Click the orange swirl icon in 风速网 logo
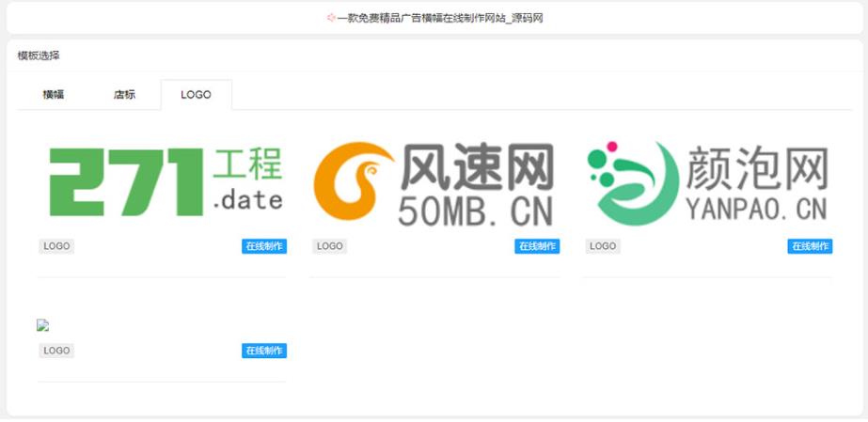The width and height of the screenshot is (868, 422). [352, 182]
